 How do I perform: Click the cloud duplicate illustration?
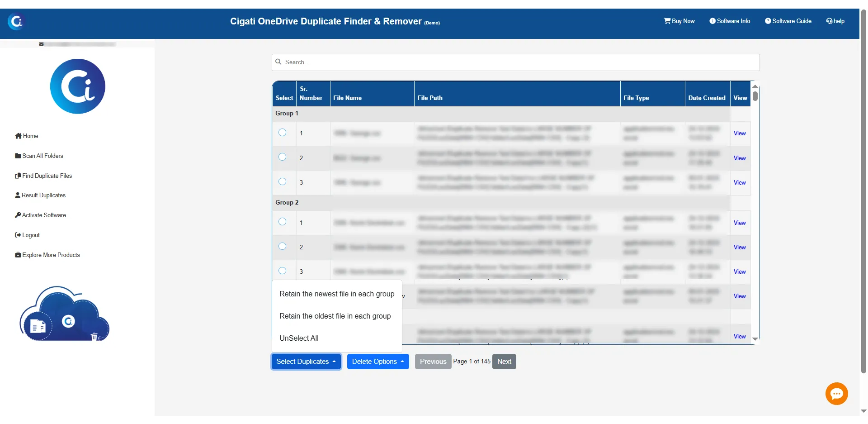pyautogui.click(x=65, y=314)
